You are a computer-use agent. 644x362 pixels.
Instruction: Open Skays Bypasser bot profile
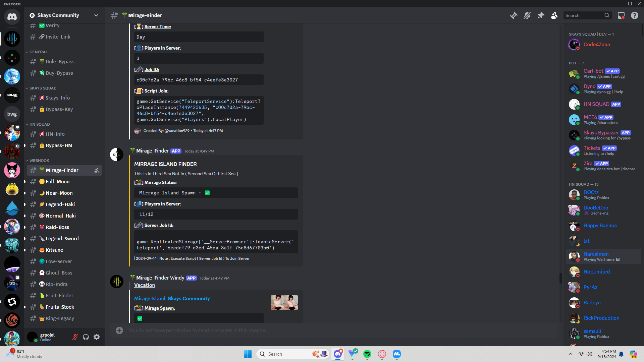tap(604, 135)
